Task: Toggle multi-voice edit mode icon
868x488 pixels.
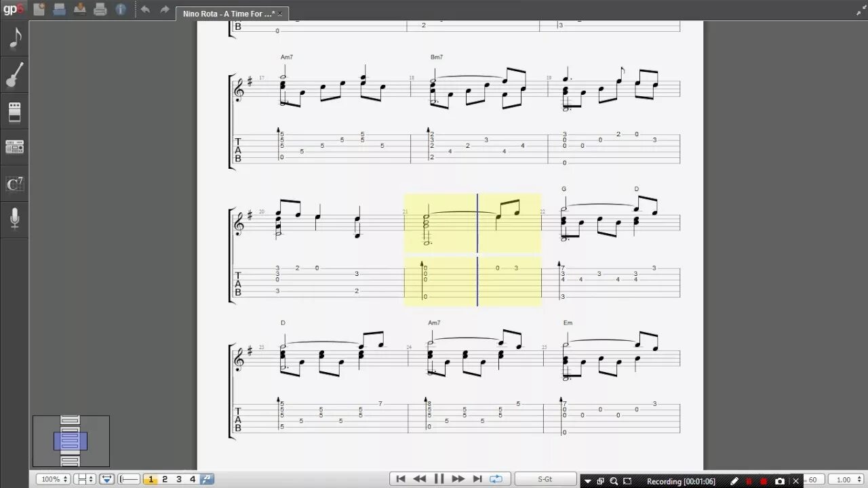Action: 207,479
